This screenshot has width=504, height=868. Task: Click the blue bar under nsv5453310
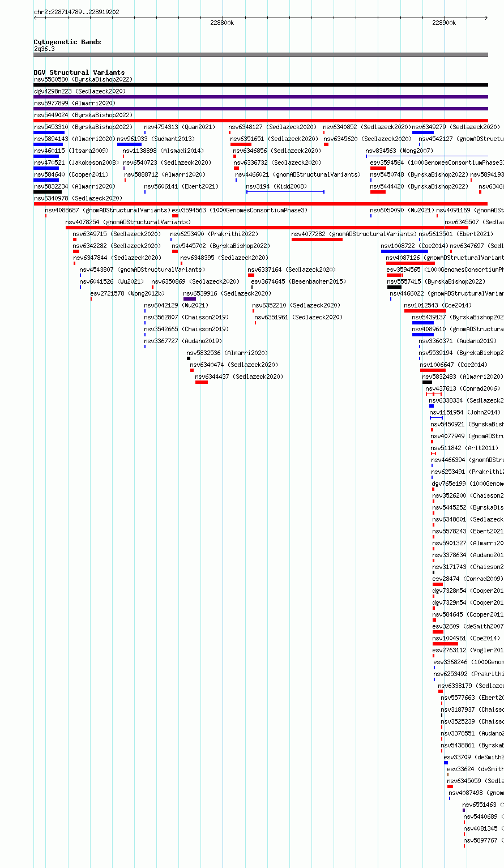point(49,132)
